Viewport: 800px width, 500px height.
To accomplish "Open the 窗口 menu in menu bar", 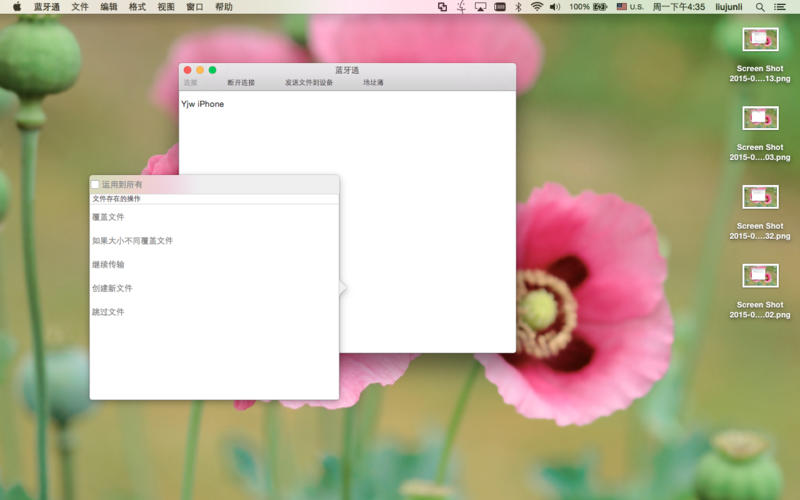I will (x=195, y=7).
